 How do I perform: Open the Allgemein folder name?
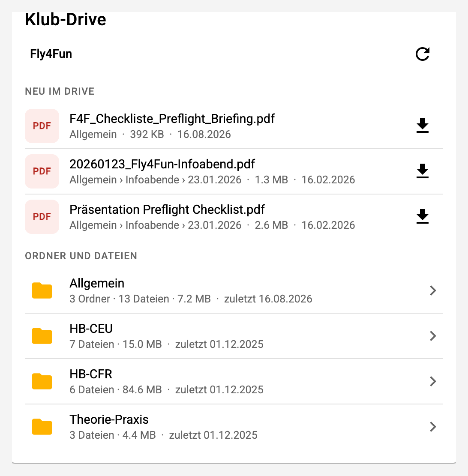97,283
